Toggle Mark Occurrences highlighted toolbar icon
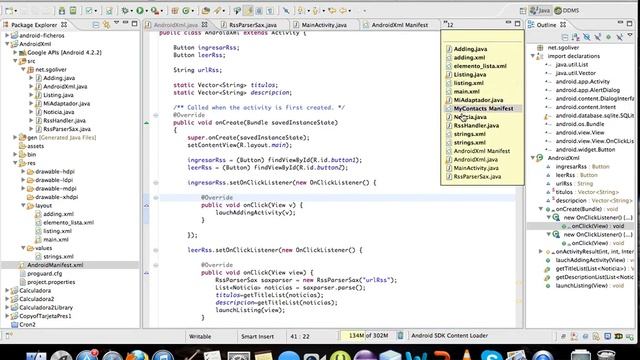Image resolution: width=640 pixels, height=360 pixels. coord(248,11)
